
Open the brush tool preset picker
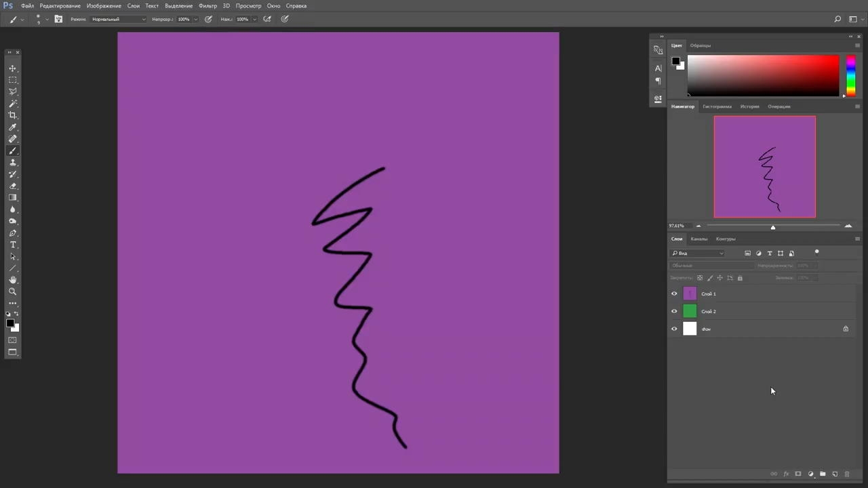[x=16, y=19]
